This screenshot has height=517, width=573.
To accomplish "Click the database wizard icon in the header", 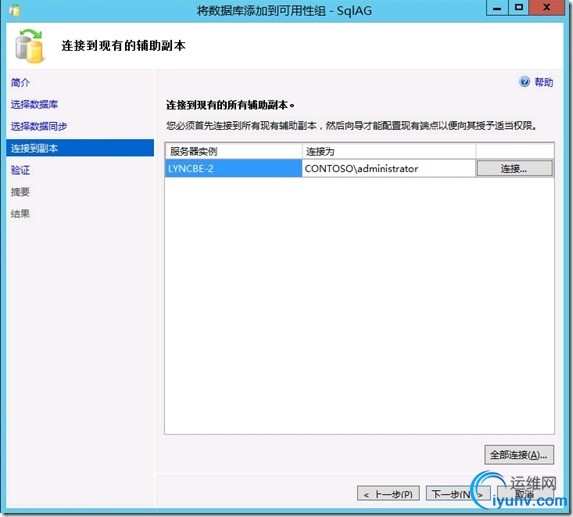I will (x=30, y=46).
